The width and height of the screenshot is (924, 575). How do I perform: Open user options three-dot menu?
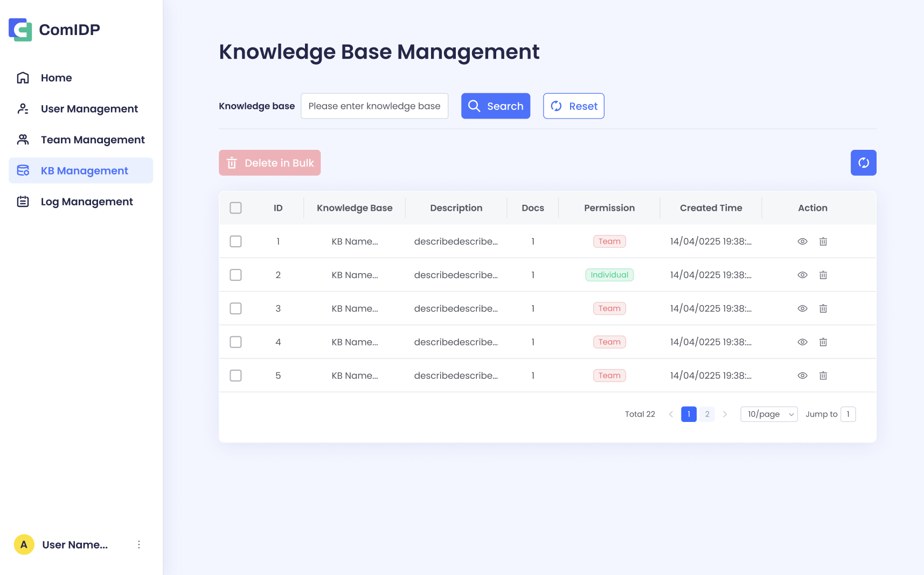point(139,544)
